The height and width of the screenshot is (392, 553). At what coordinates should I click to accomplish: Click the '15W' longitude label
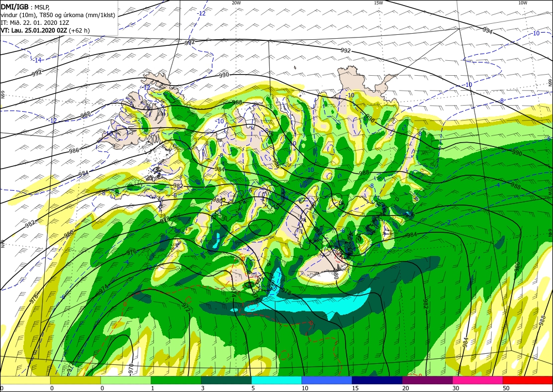coord(378,3)
